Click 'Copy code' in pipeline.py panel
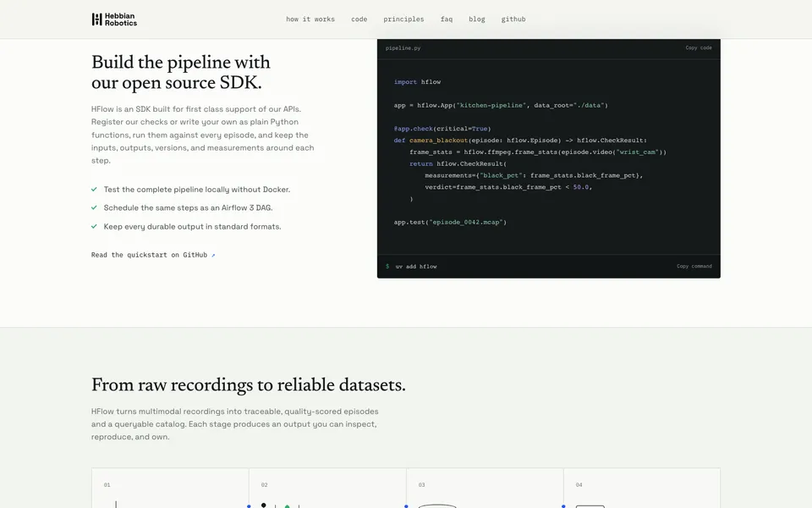Viewport: 812px width, 508px height. pyautogui.click(x=699, y=47)
